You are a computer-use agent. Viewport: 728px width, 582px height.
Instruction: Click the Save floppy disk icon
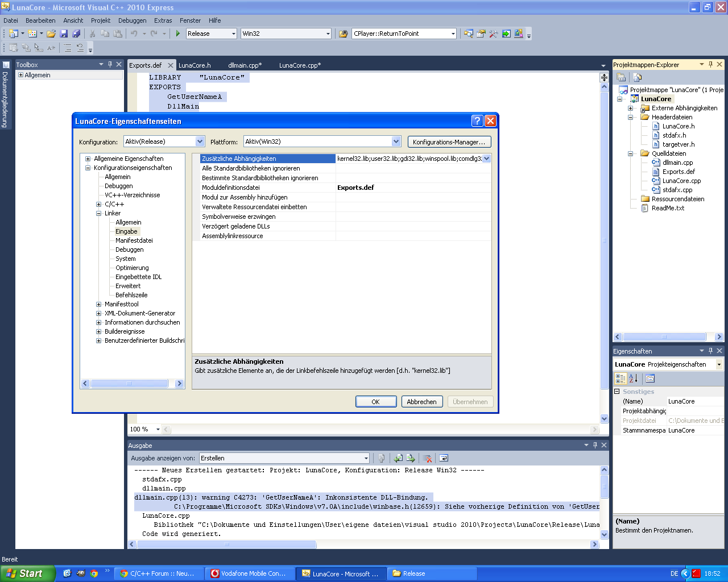(x=64, y=34)
